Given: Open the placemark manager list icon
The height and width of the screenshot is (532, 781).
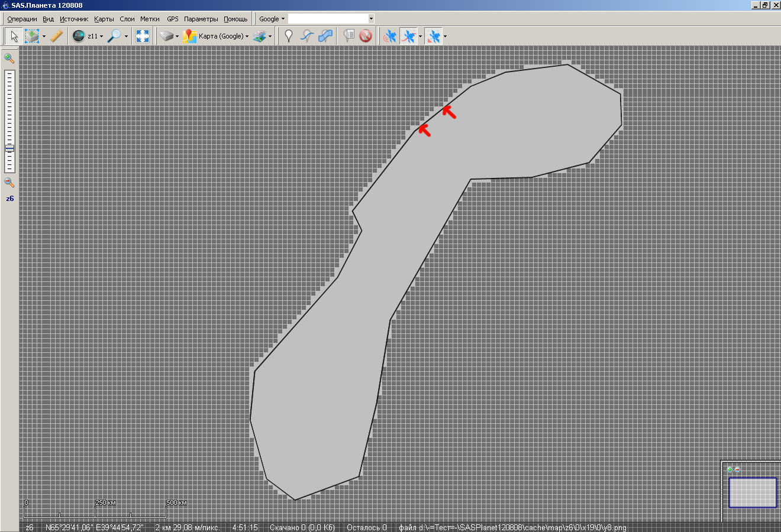Looking at the screenshot, I should click(x=349, y=36).
